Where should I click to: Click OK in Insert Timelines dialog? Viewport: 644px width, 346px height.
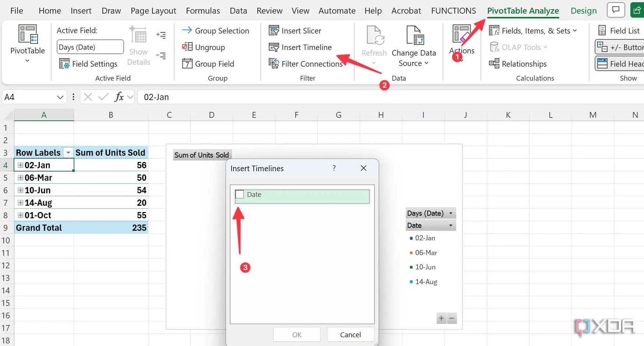pos(297,335)
